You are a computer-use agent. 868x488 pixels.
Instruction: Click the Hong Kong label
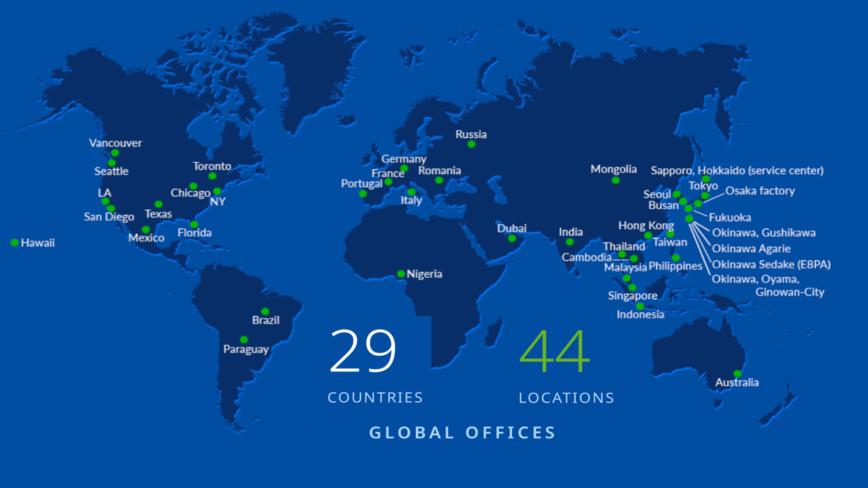coord(646,225)
